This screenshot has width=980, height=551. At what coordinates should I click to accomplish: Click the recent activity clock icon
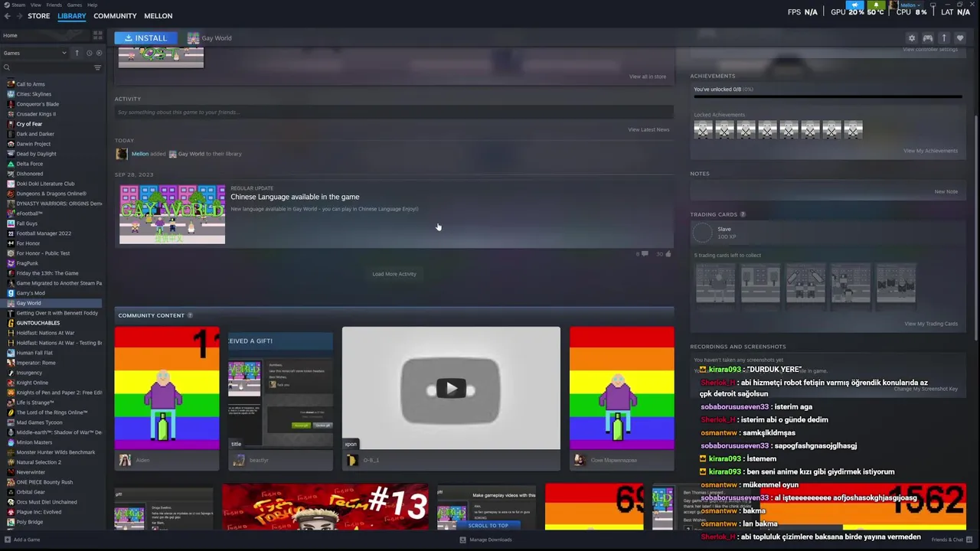click(x=89, y=53)
